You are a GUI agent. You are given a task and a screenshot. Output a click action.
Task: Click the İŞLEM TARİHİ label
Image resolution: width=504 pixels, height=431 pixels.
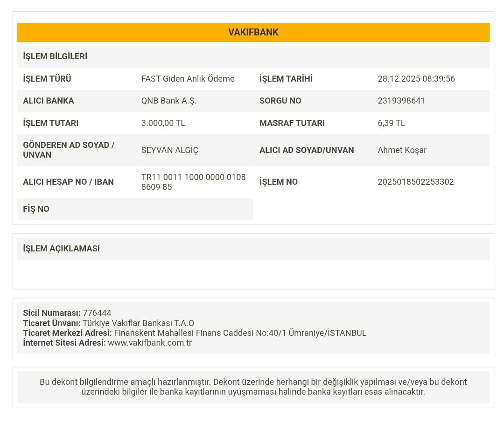point(286,79)
